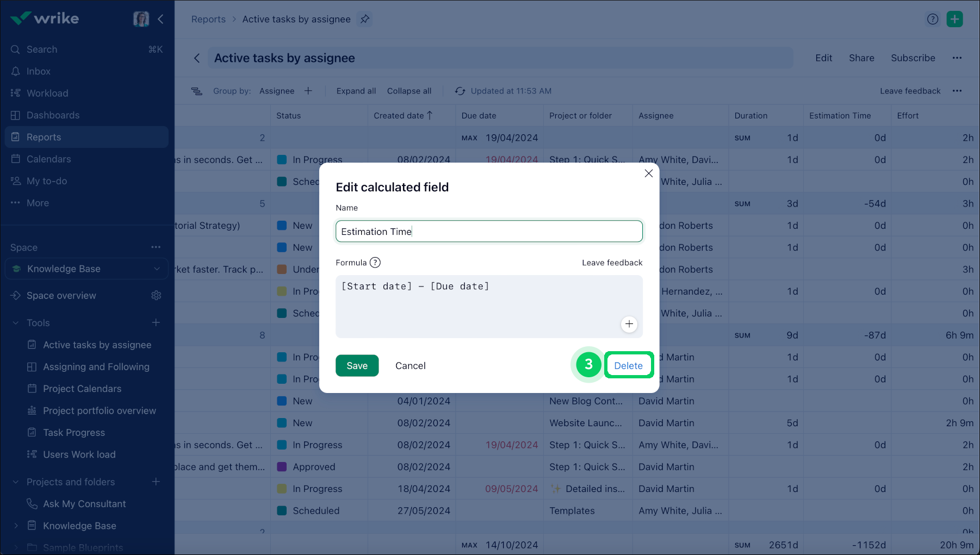Viewport: 980px width, 555px height.
Task: Pin the Active tasks by assignee report
Action: pos(365,19)
